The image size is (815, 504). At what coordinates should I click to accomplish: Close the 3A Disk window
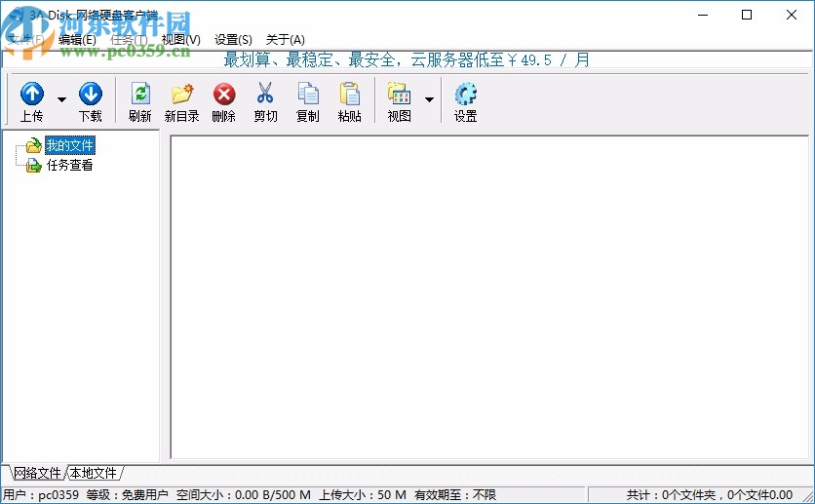[x=791, y=15]
